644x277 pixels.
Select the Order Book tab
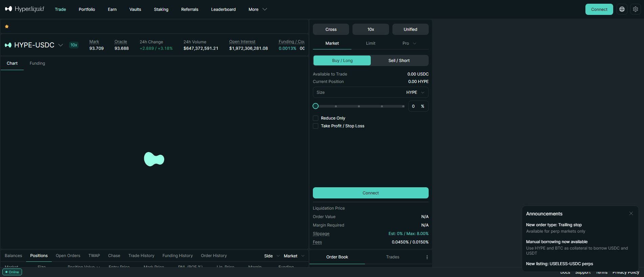[337, 257]
